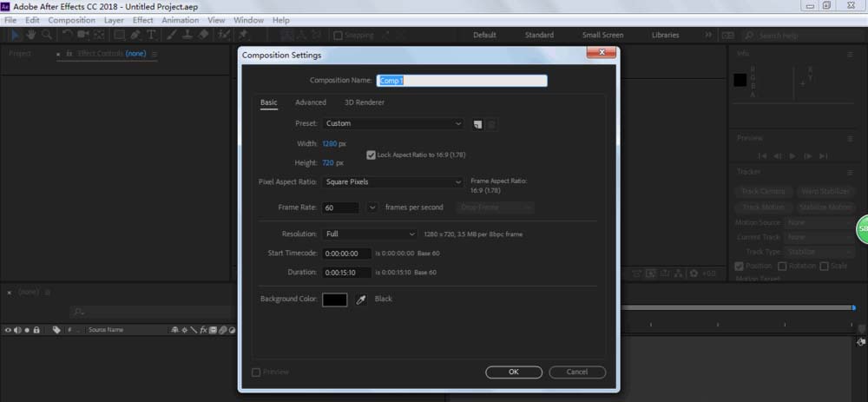Click the effects fx switch column header
This screenshot has width=868, height=402.
click(203, 329)
